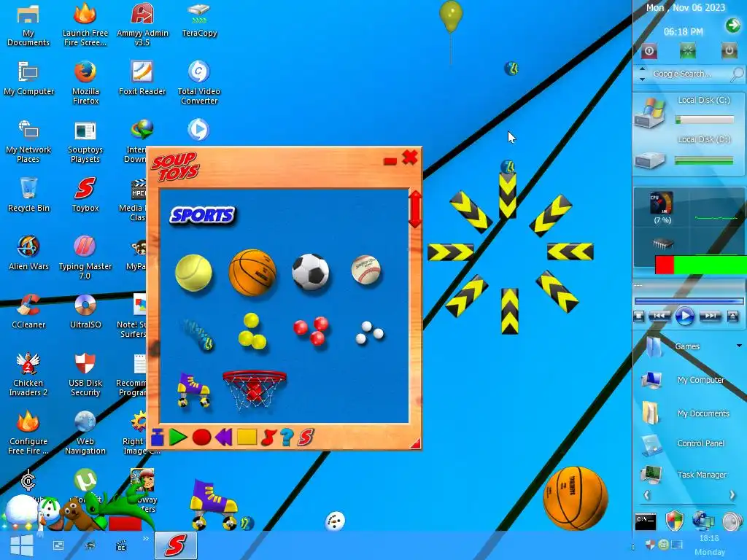Click the green standby icon in sidebar

coord(687,50)
